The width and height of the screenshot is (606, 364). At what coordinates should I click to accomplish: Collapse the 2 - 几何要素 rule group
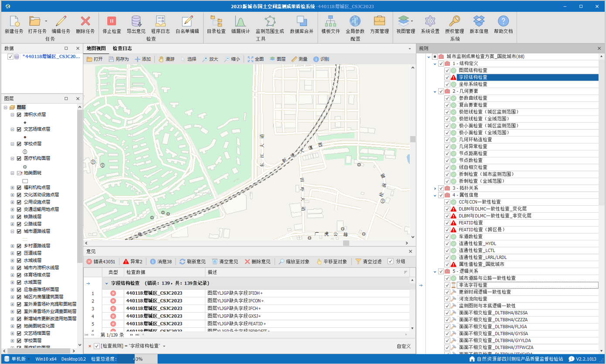click(x=435, y=92)
